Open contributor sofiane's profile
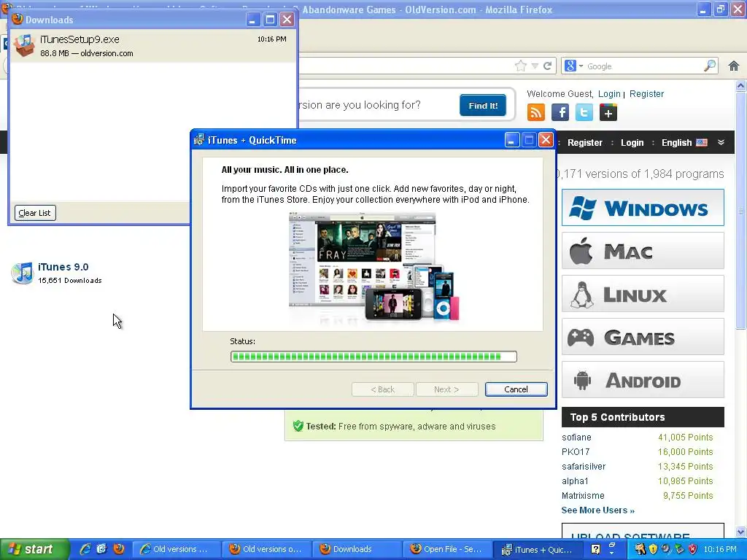Screen dimensions: 747x560 pyautogui.click(x=576, y=437)
